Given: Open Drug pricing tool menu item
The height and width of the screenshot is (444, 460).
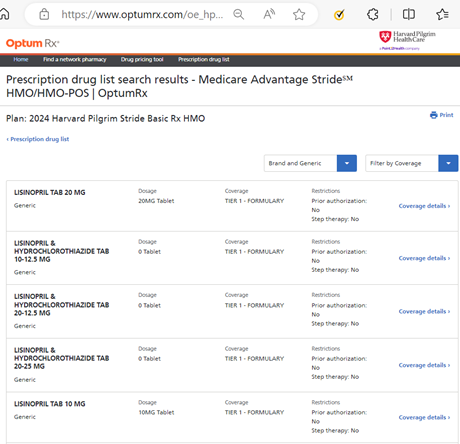Looking at the screenshot, I should point(142,59).
